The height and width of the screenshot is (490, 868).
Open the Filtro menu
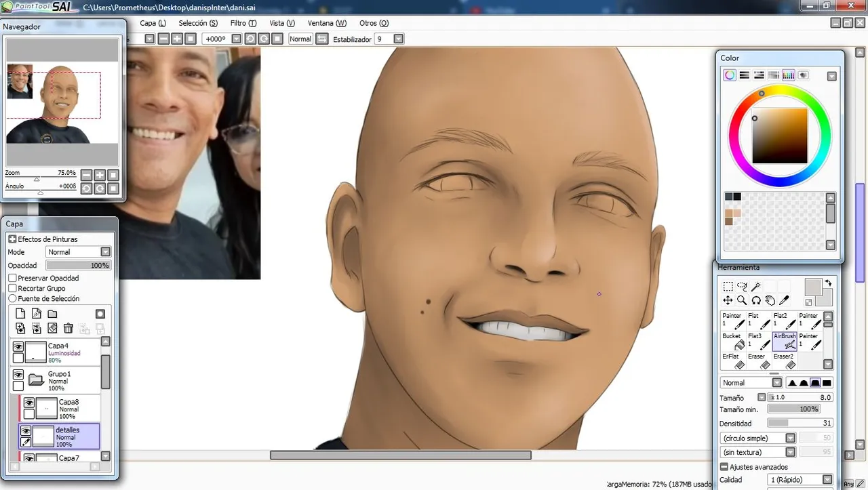(242, 23)
